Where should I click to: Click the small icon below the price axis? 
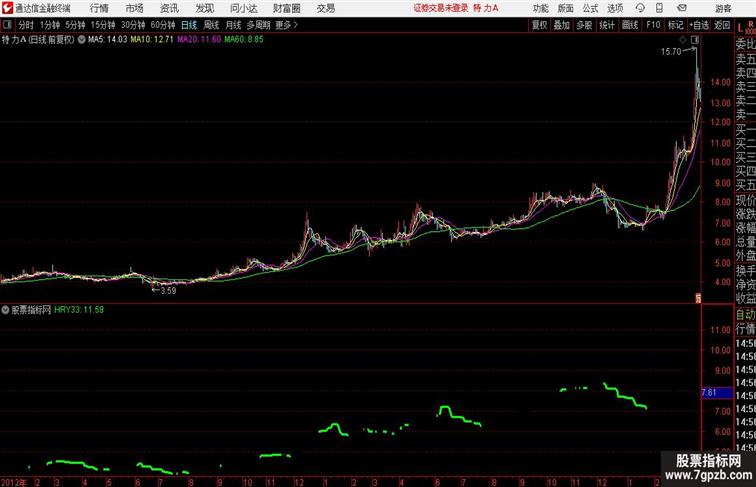coord(698,298)
